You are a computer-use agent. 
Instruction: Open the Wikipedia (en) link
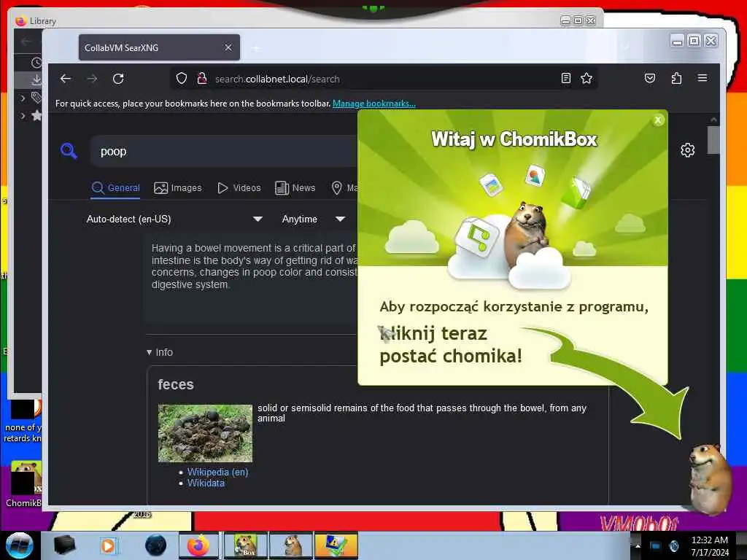point(217,472)
